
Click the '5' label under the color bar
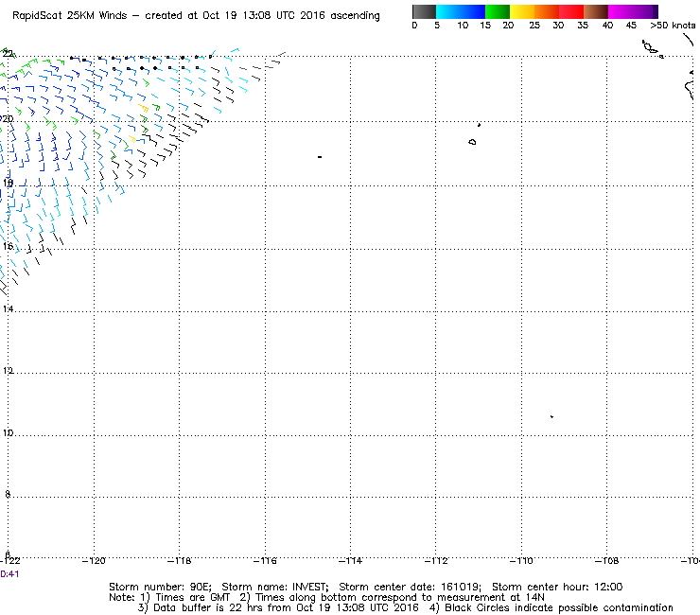[x=437, y=26]
